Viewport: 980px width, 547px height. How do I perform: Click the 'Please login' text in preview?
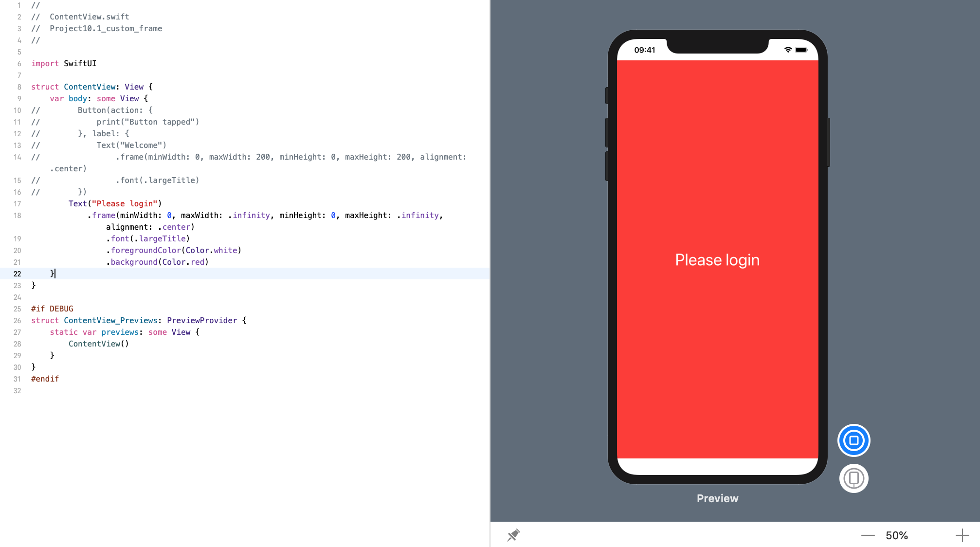717,260
